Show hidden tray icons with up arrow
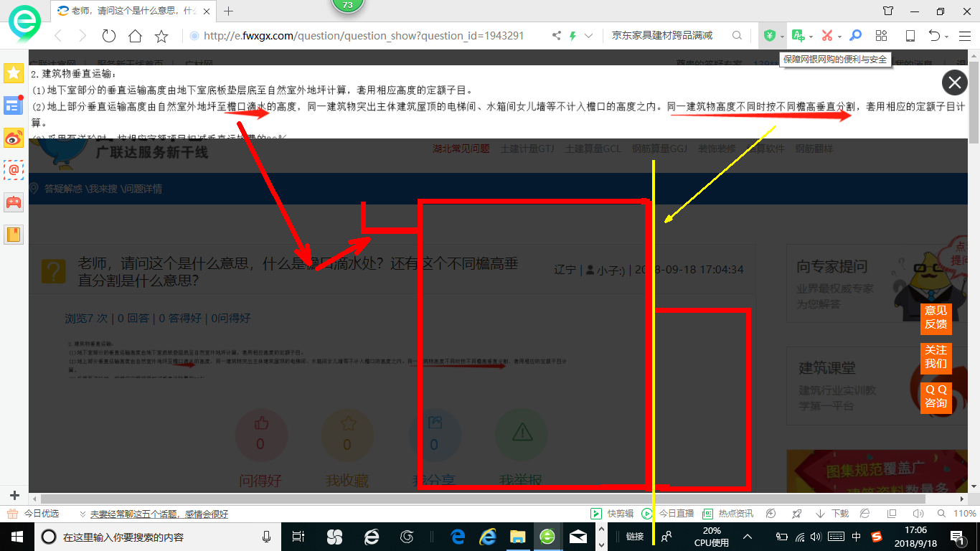 [747, 537]
